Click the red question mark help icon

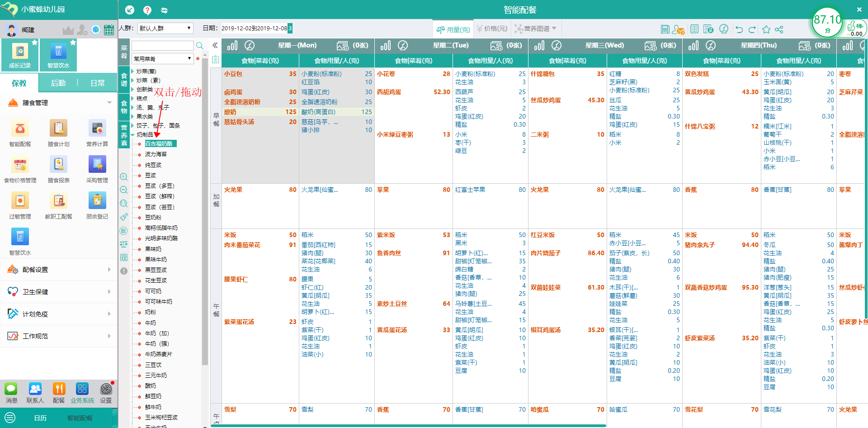(x=147, y=10)
